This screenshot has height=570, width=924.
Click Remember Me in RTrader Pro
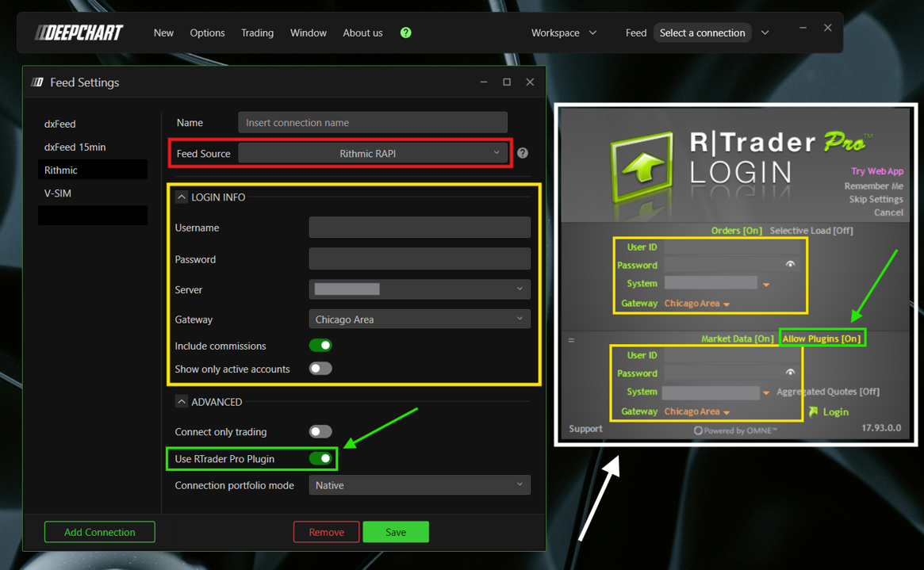tap(873, 186)
